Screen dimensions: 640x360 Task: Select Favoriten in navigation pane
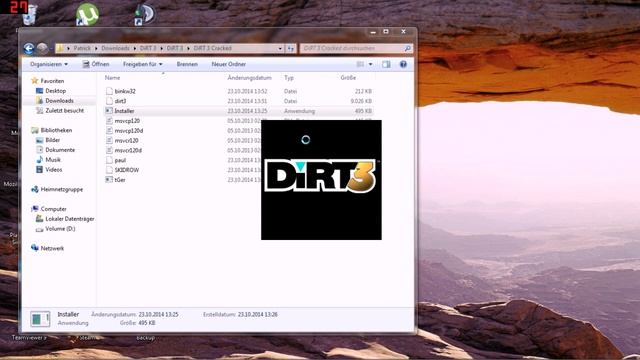[x=52, y=81]
